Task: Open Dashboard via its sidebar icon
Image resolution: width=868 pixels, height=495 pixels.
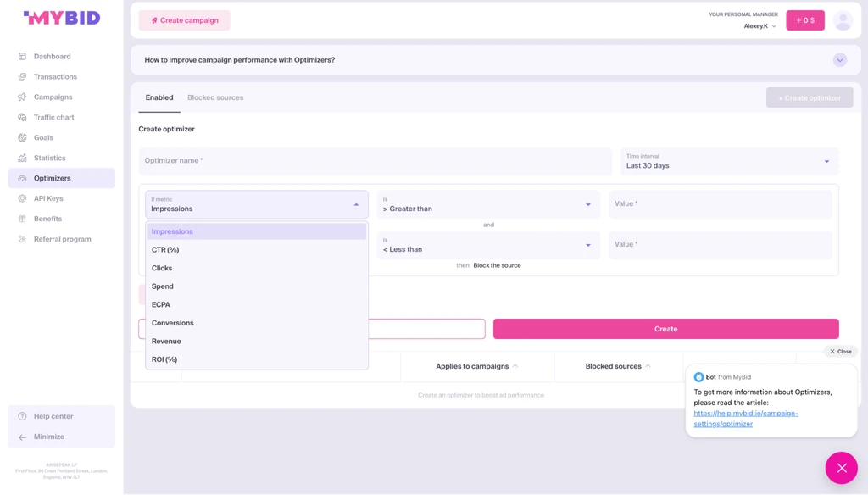Action: (x=22, y=57)
